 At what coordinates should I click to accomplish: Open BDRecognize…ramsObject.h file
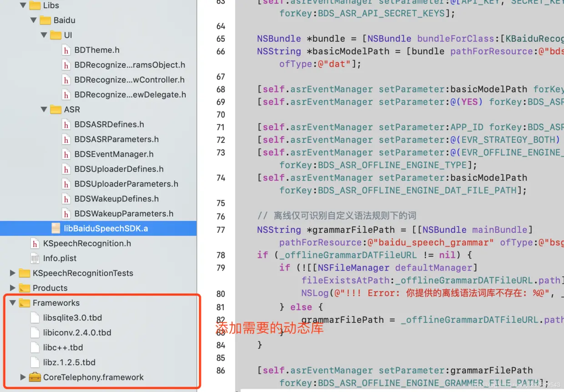click(130, 65)
